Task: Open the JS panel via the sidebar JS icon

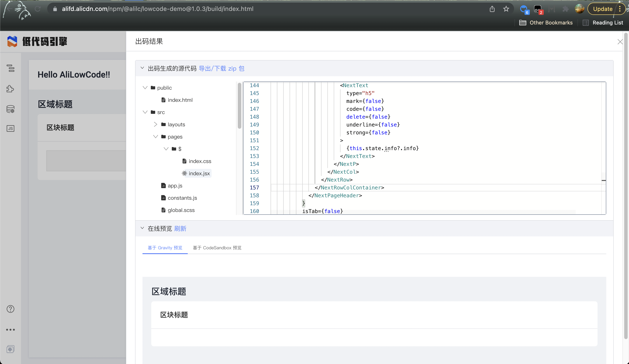Action: (10, 128)
